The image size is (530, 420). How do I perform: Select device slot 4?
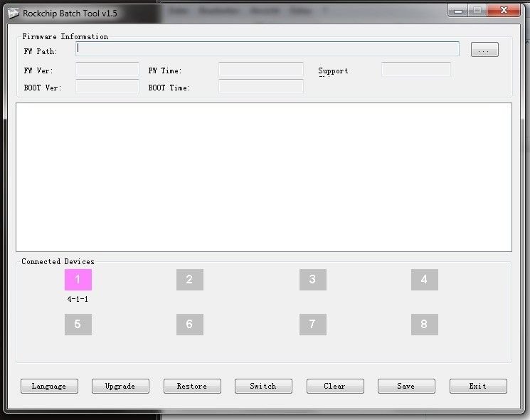point(425,280)
